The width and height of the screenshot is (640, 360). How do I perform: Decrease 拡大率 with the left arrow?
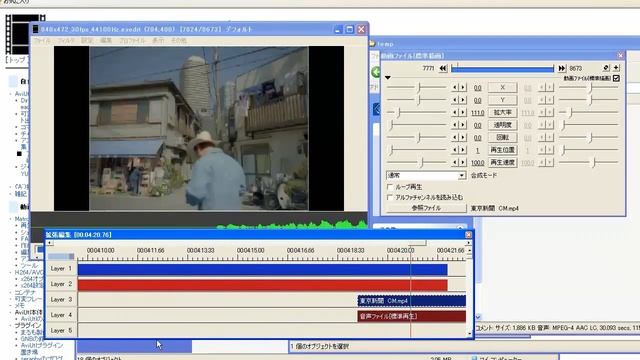(x=455, y=112)
